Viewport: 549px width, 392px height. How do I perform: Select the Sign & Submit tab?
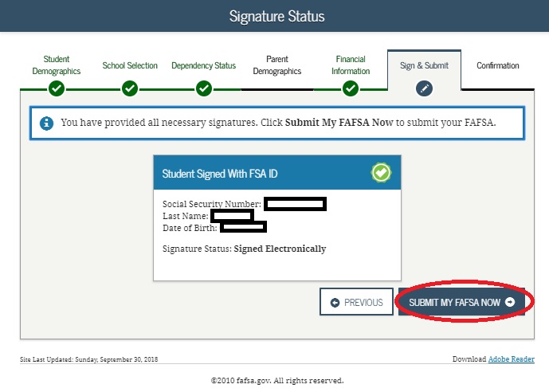pyautogui.click(x=424, y=65)
